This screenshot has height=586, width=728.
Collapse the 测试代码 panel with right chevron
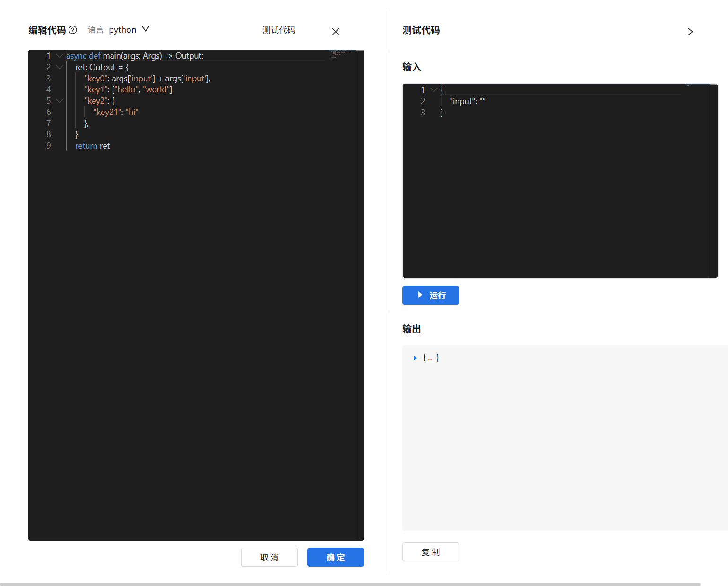click(x=690, y=32)
